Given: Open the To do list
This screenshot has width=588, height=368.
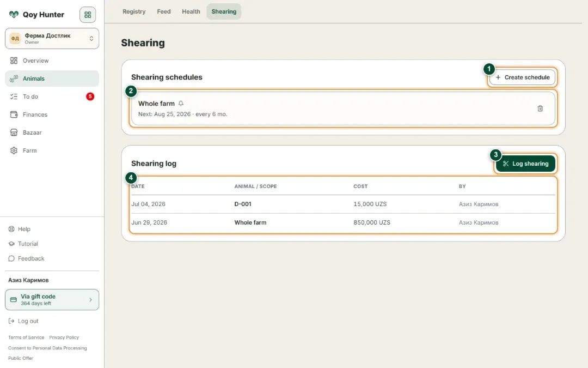Looking at the screenshot, I should coord(52,96).
